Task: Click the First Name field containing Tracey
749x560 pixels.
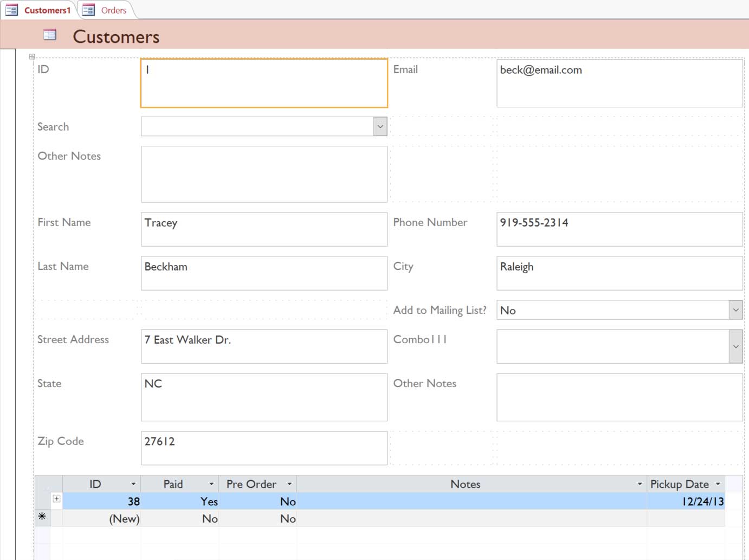Action: pos(264,229)
